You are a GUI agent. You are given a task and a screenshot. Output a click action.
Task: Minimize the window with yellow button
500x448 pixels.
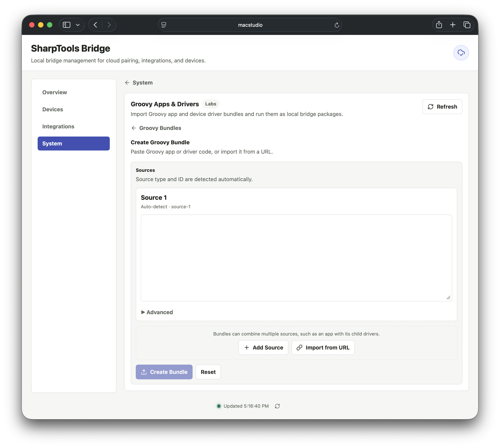[x=41, y=25]
